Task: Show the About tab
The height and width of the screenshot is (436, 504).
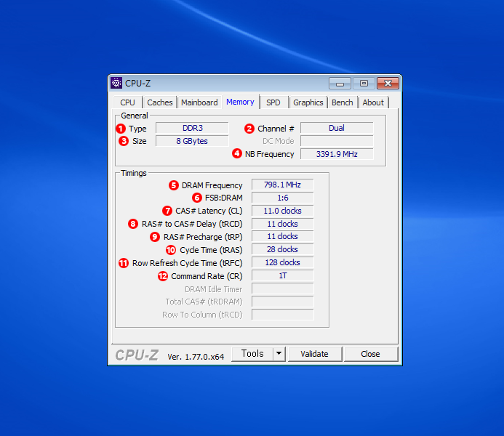Action: [x=373, y=102]
